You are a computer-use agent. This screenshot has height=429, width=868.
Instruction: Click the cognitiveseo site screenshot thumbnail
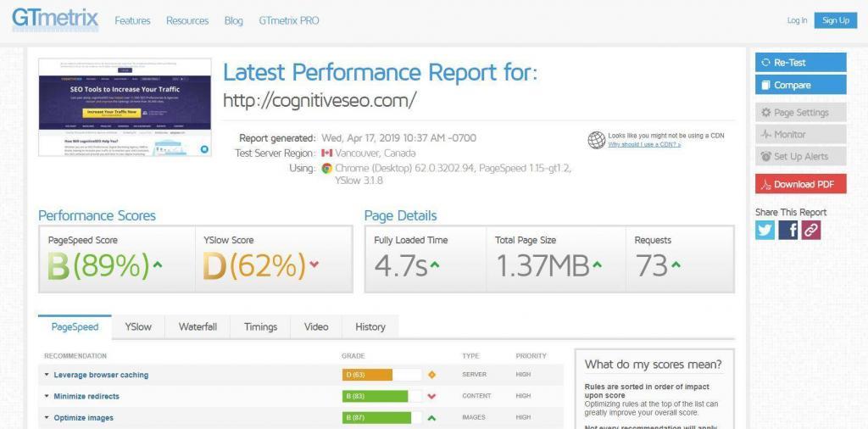(x=125, y=107)
